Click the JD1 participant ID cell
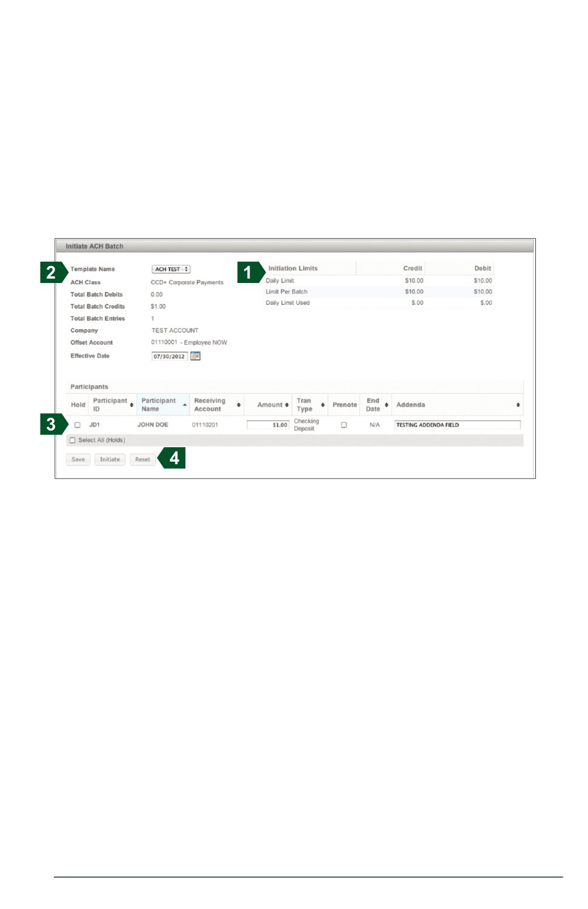The width and height of the screenshot is (588, 909). click(x=94, y=425)
